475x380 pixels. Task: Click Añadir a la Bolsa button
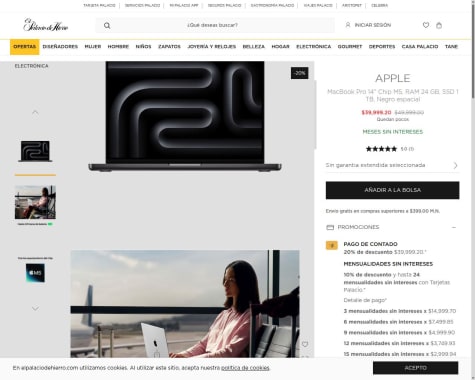(x=392, y=190)
